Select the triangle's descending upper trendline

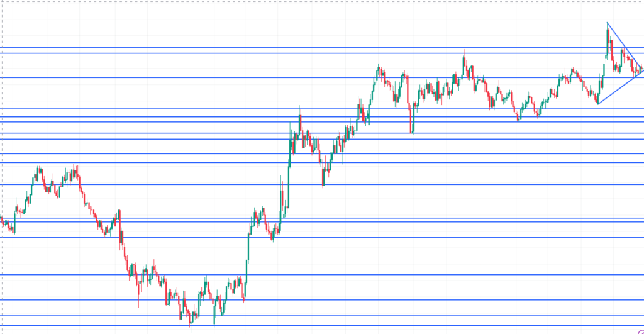tap(625, 47)
